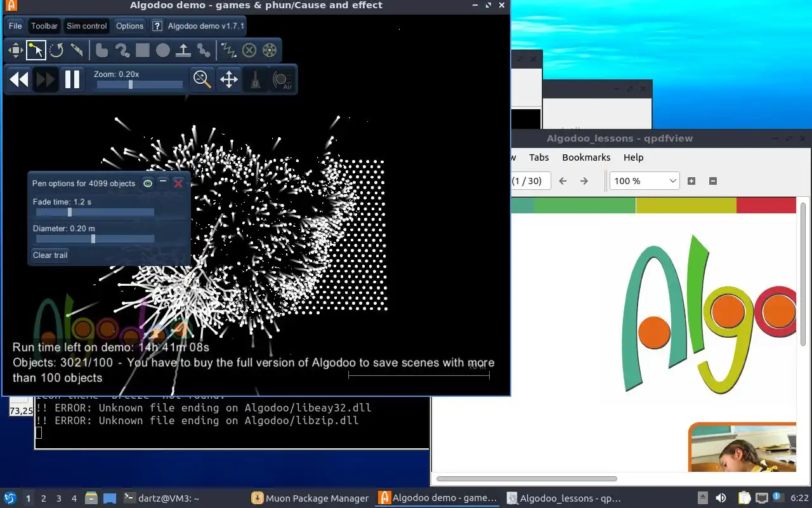Open the 100 % zoom dropdown

(645, 181)
